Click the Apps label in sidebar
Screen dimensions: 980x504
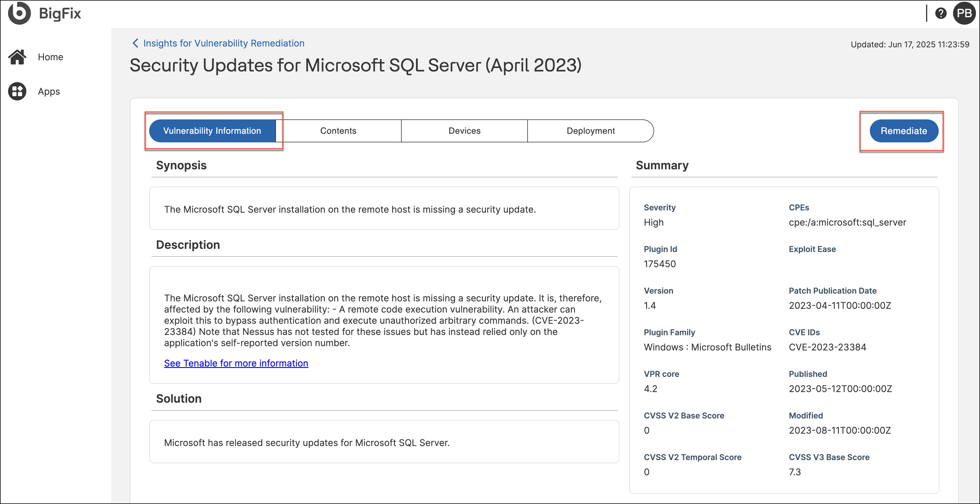click(x=49, y=91)
